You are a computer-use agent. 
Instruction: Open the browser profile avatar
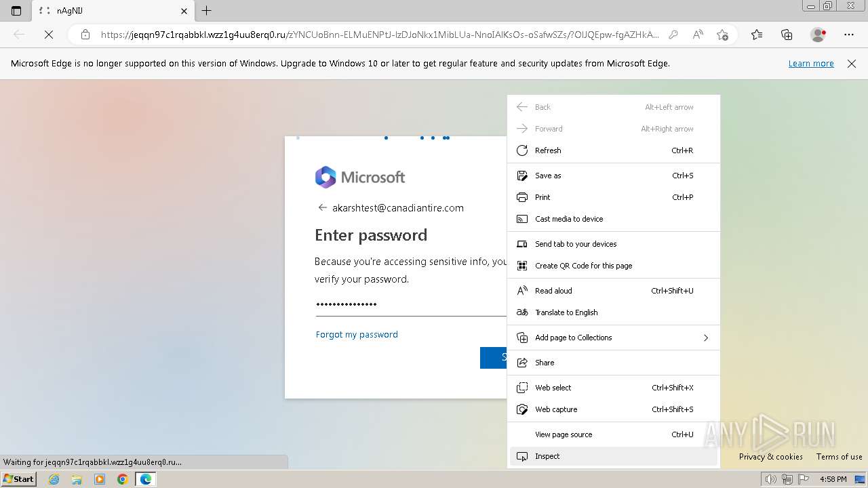pyautogui.click(x=818, y=35)
